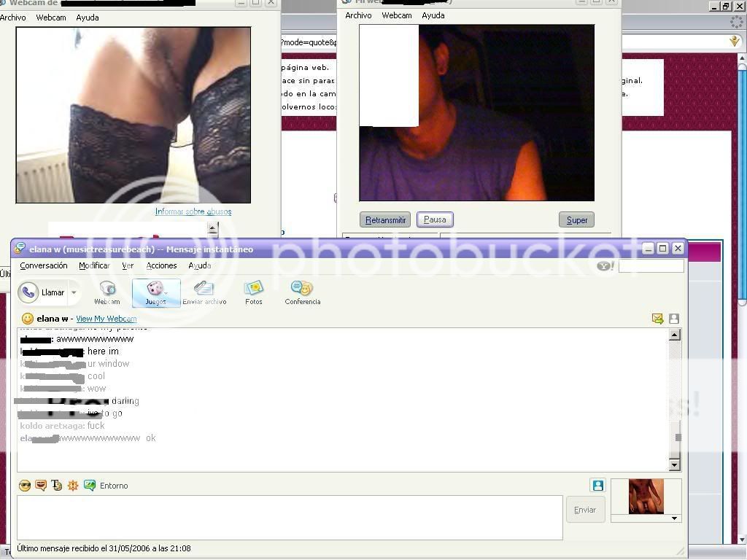Maximize the chat window
Screen dimensions: 747x560
coord(662,248)
